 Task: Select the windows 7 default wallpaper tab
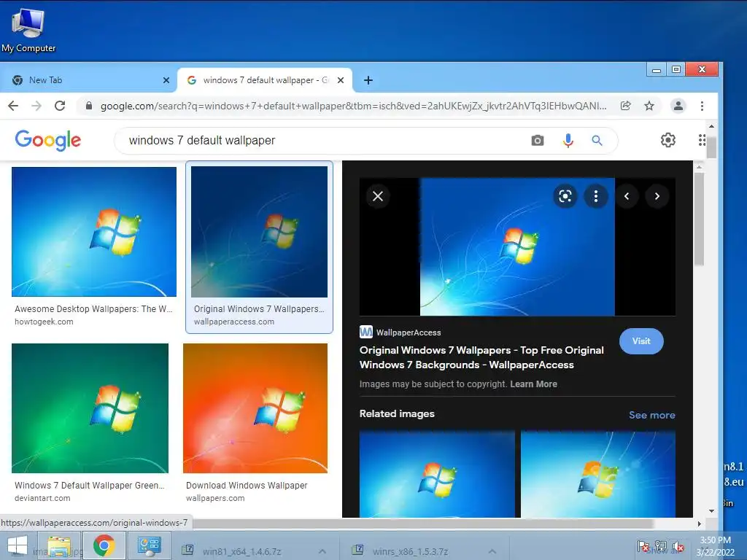(x=264, y=80)
